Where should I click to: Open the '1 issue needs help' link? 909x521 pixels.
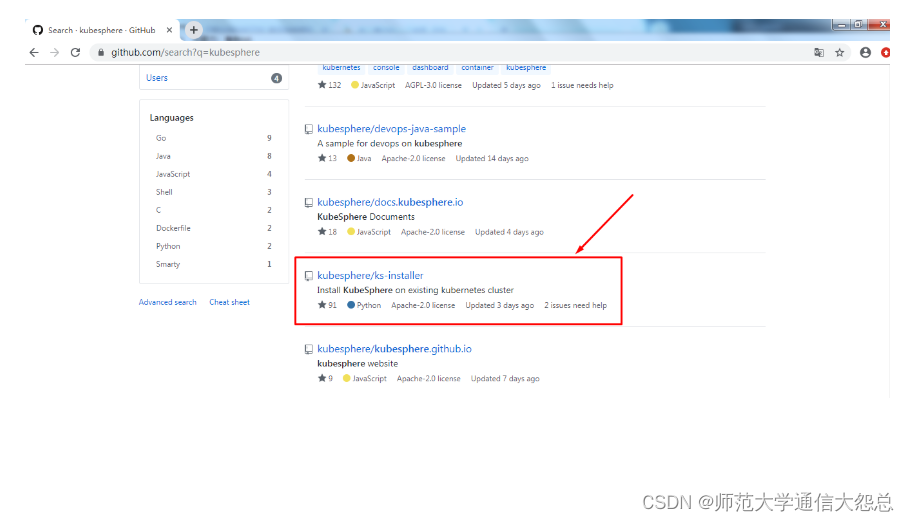click(x=582, y=85)
